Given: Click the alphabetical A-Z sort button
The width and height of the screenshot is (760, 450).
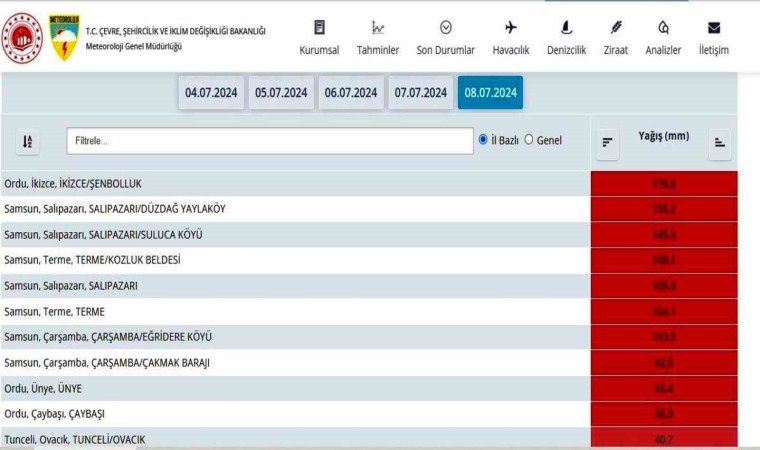Looking at the screenshot, I should [x=29, y=142].
